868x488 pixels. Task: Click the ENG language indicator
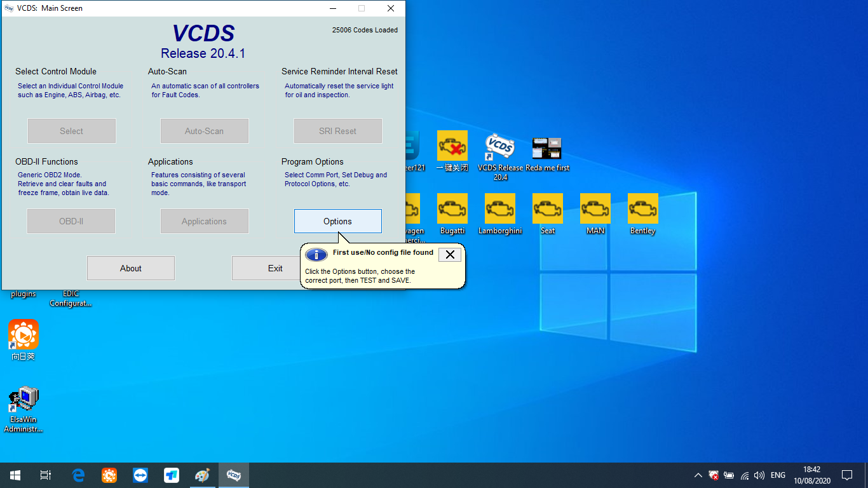[778, 475]
